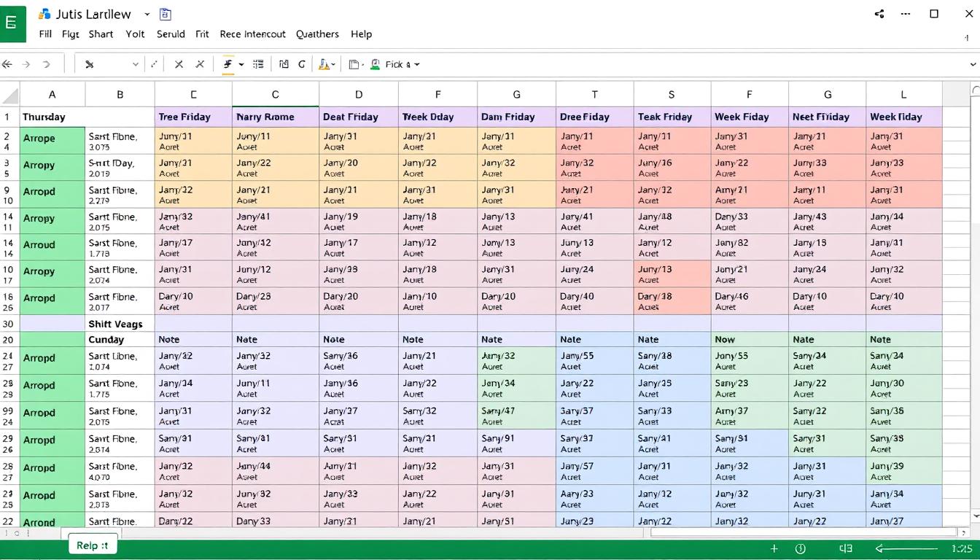
Task: Click the yellow fill color icon
Action: click(x=324, y=64)
